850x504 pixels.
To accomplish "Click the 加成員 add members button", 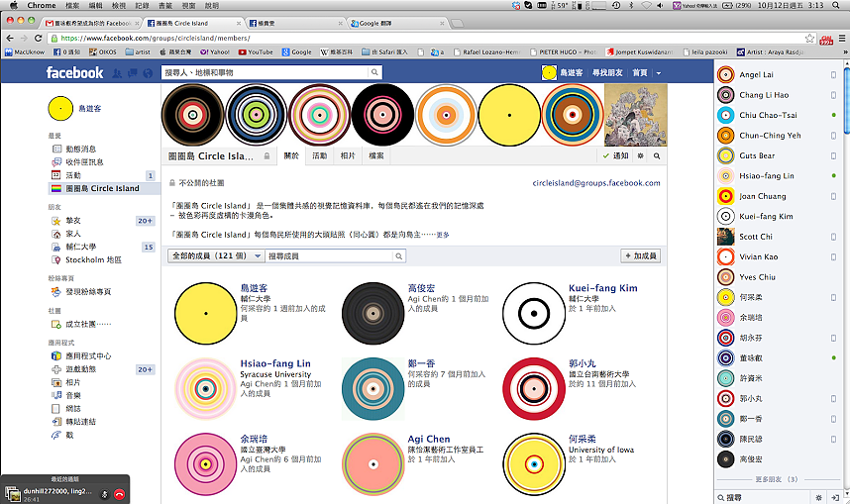I will [640, 255].
